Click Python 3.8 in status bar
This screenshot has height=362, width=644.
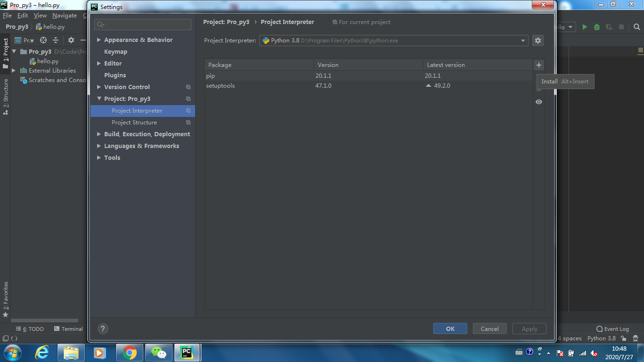click(x=602, y=338)
